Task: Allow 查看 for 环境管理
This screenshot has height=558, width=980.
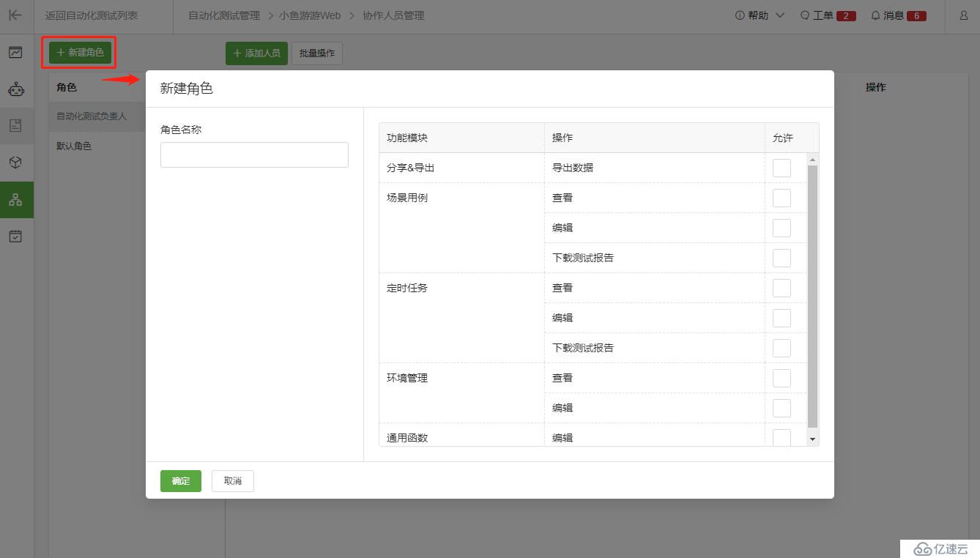Action: pos(782,378)
